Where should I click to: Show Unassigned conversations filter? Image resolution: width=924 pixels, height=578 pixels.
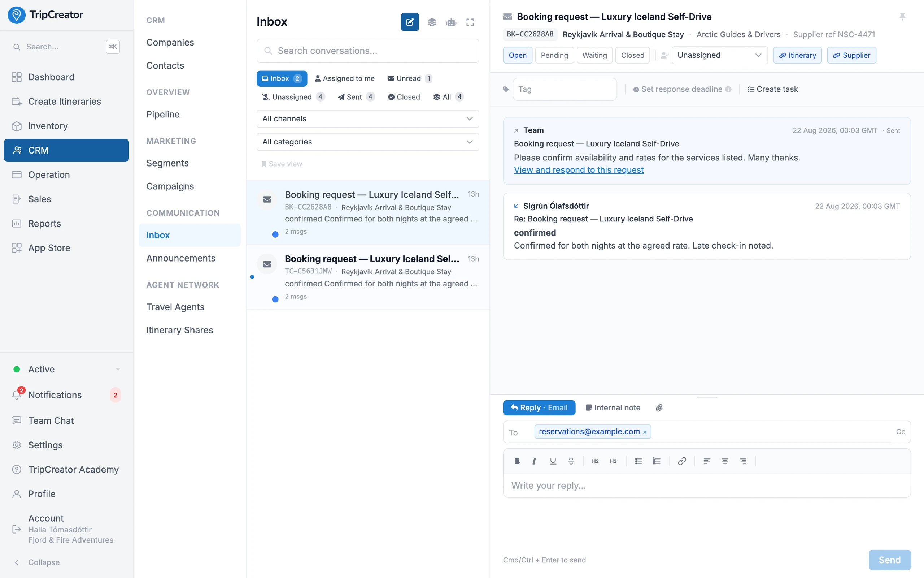(x=293, y=97)
